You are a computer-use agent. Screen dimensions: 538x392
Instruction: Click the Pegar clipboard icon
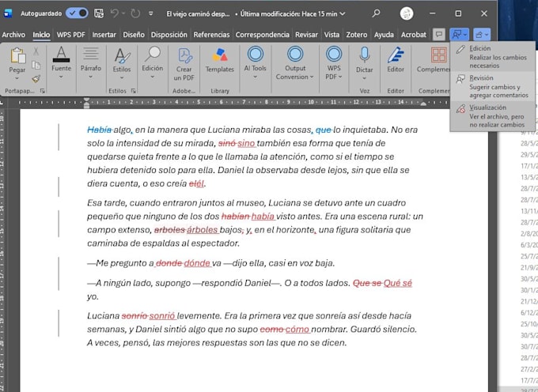coord(17,56)
